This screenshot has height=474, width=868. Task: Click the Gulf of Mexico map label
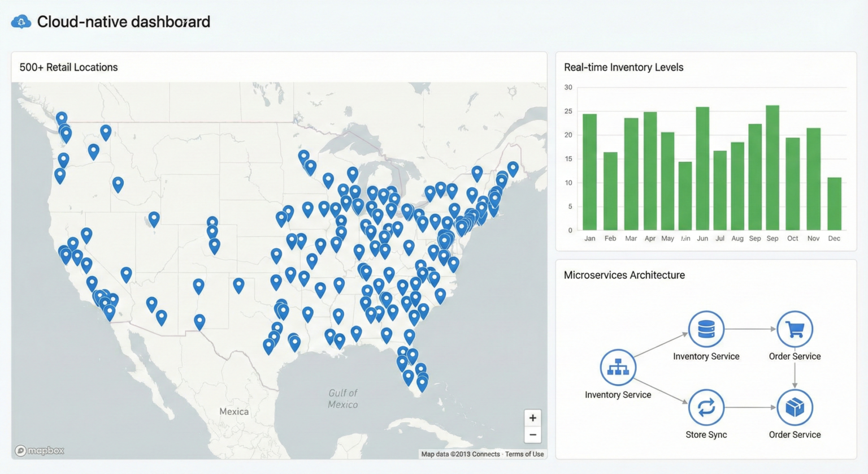tap(343, 399)
